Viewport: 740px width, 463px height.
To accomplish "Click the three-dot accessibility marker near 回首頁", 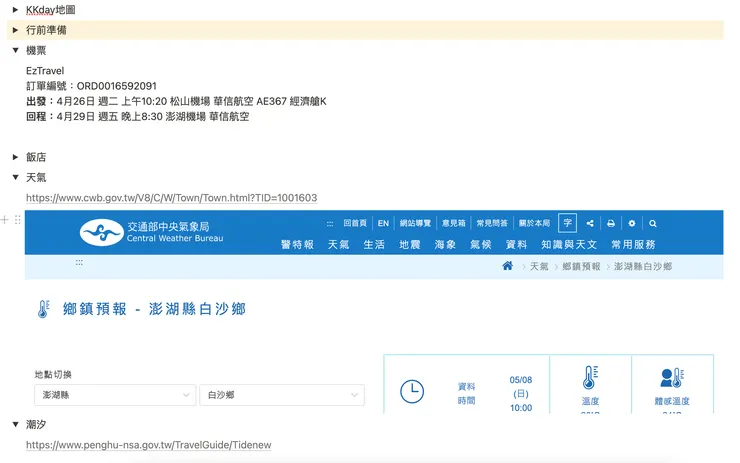I will [330, 223].
